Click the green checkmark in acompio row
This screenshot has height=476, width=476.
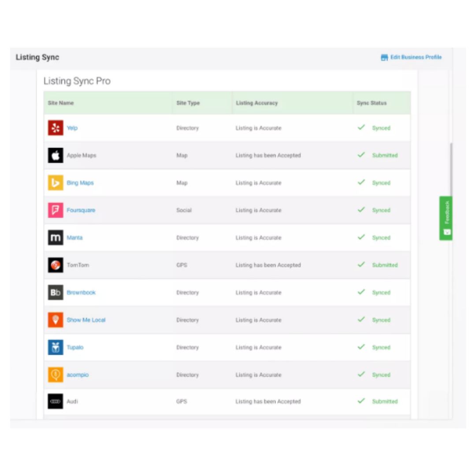coord(361,374)
